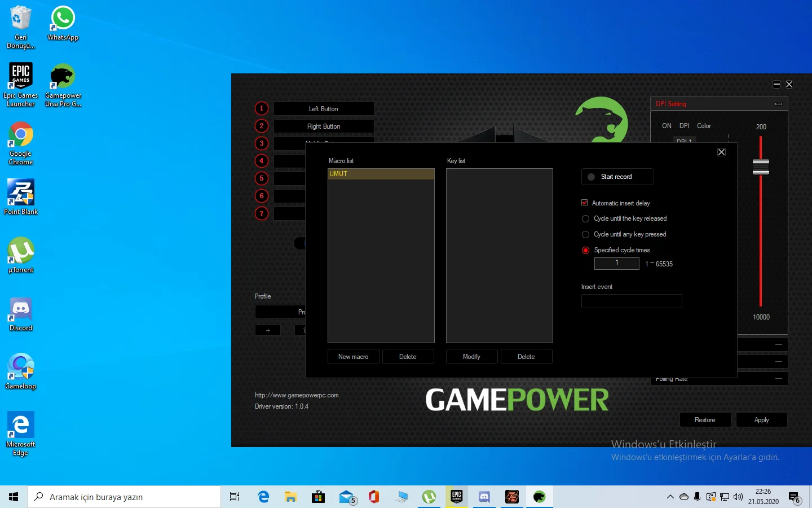Select the number 7 button indicator
This screenshot has height=508, width=812.
[x=262, y=213]
